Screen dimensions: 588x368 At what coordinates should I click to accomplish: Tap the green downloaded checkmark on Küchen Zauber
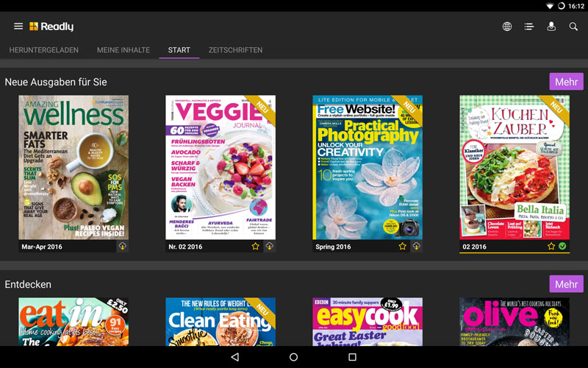point(562,247)
